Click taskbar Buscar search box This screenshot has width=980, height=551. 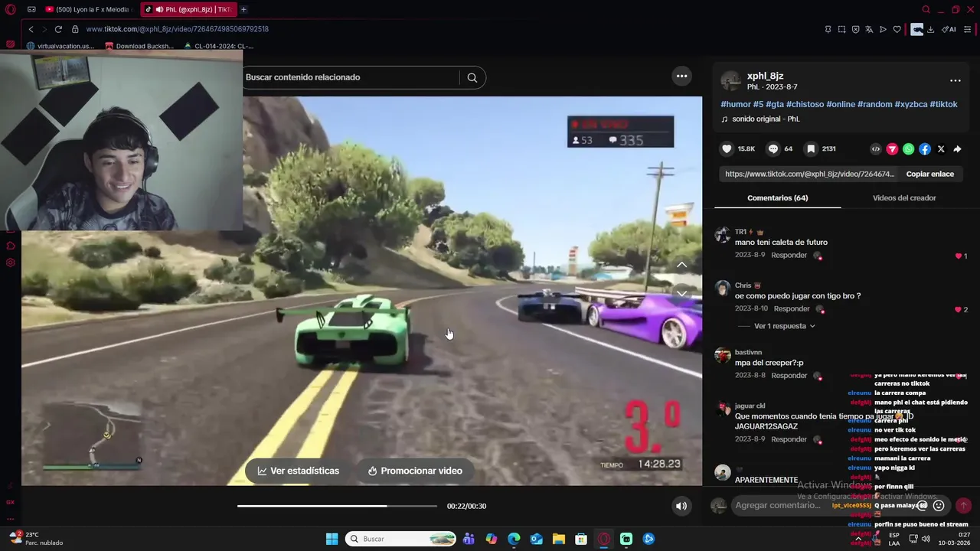point(400,539)
